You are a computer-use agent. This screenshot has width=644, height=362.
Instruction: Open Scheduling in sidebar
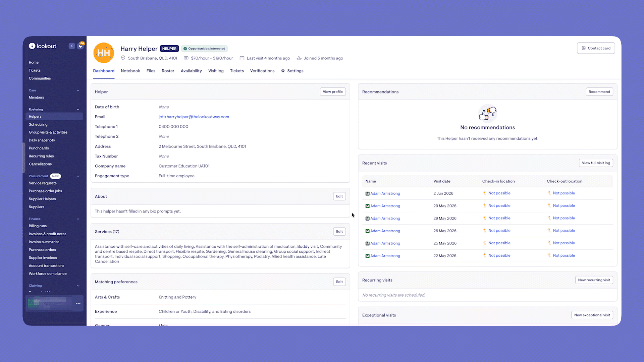(38, 124)
